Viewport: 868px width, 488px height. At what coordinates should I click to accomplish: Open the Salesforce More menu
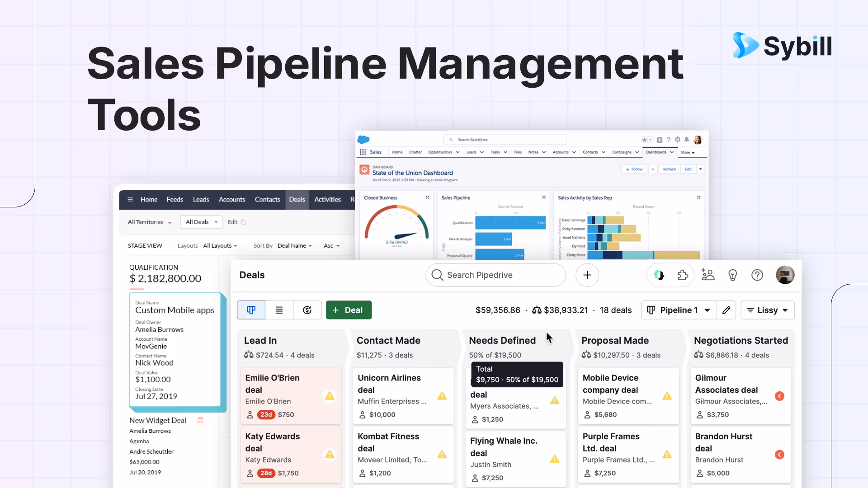click(x=688, y=152)
